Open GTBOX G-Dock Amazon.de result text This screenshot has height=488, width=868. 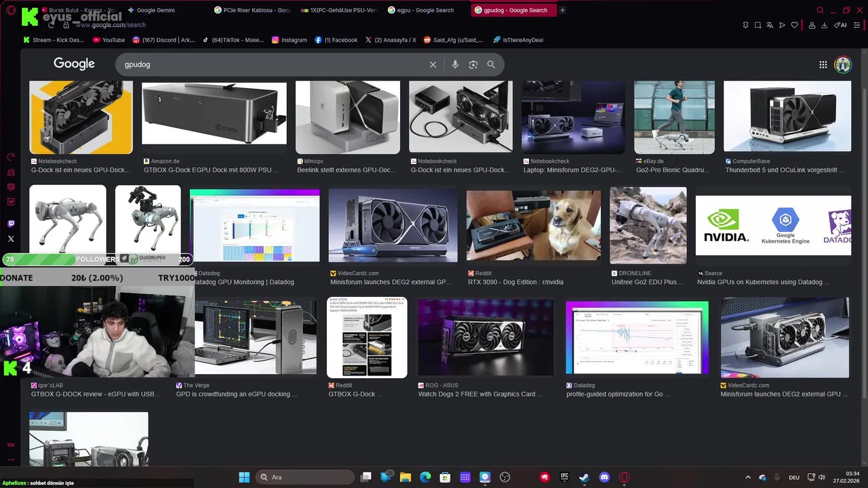point(212,170)
